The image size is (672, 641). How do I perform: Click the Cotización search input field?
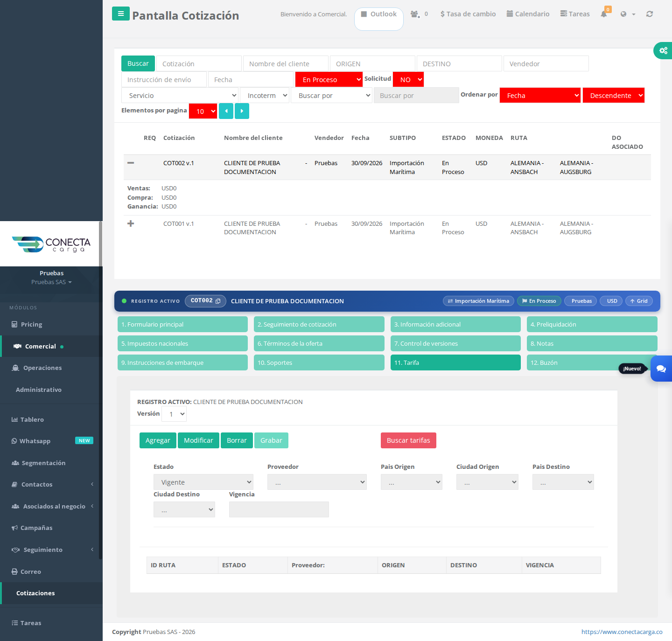click(x=199, y=63)
